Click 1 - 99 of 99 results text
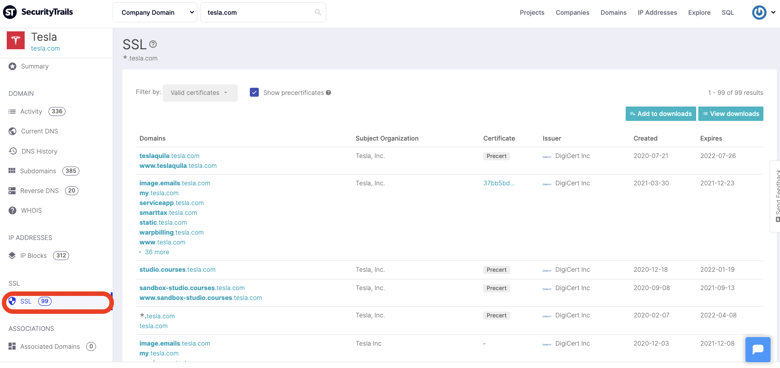The height and width of the screenshot is (368, 780). pos(735,92)
